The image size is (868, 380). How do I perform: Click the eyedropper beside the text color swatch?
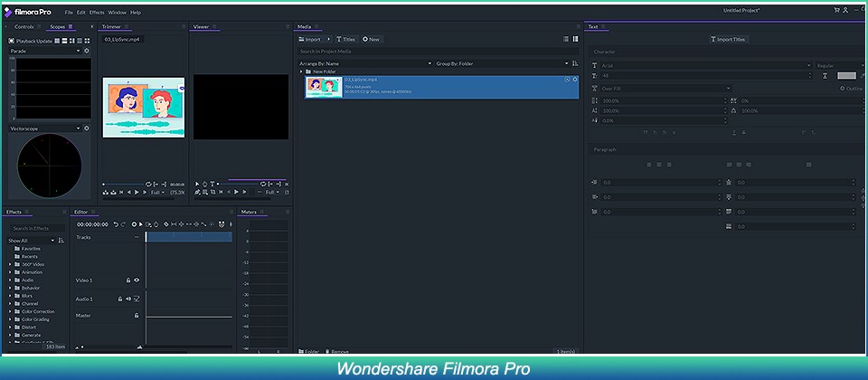click(x=863, y=76)
